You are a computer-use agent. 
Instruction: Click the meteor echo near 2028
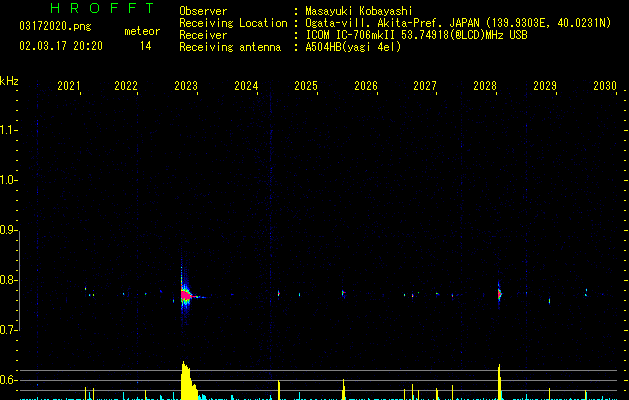coord(499,294)
